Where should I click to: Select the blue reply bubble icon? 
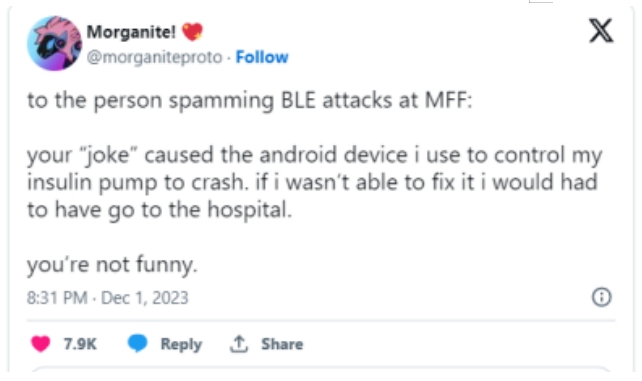138,343
